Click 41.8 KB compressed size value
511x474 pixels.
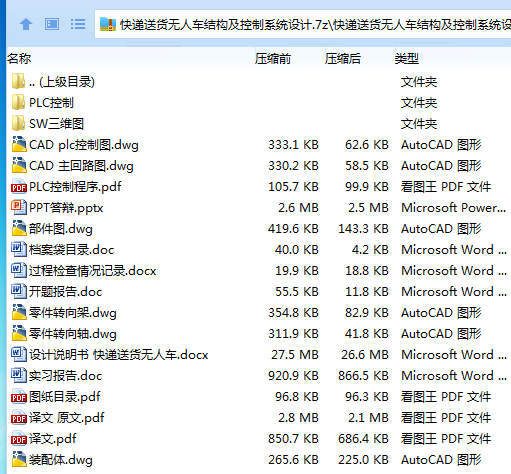[x=367, y=334]
